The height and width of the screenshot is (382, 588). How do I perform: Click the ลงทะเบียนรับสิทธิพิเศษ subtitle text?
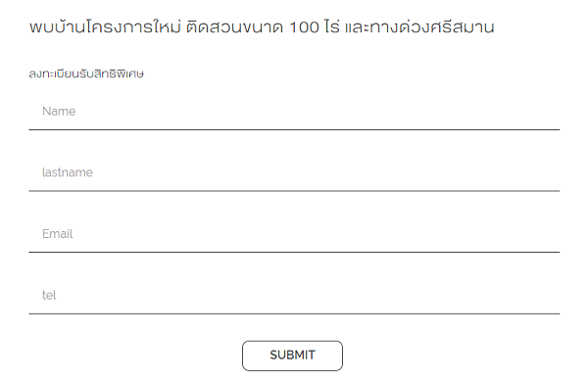pyautogui.click(x=86, y=73)
